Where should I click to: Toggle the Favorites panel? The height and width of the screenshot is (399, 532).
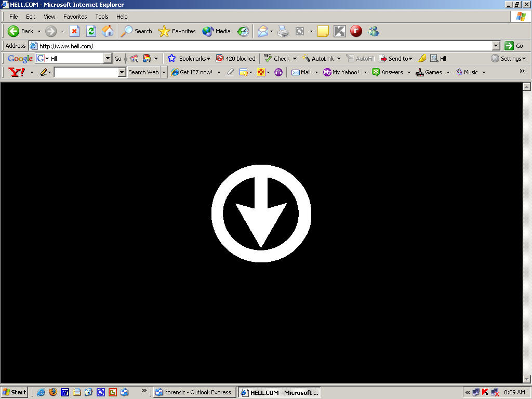pos(177,31)
